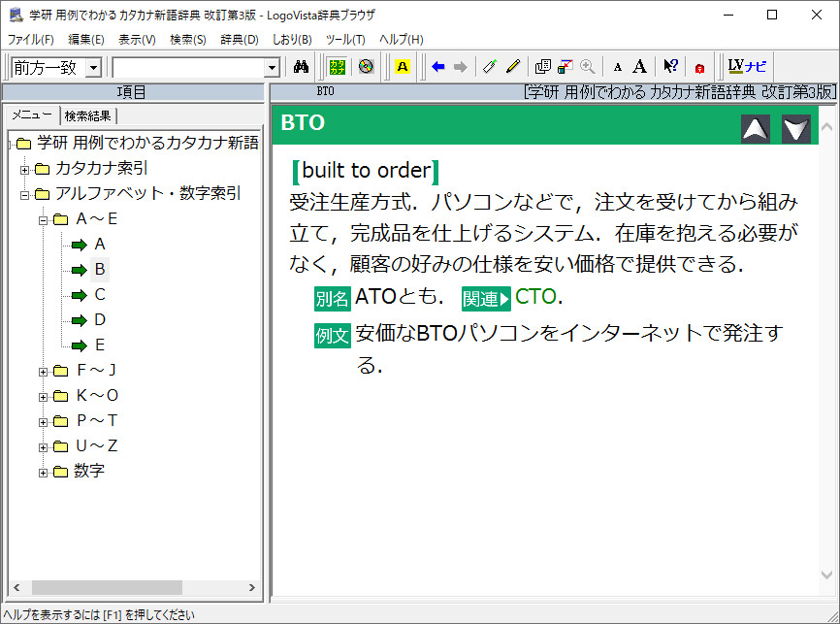Select the root 学研 用例でわかるカタカナ新語 node
Image resolution: width=840 pixels, height=624 pixels.
(147, 143)
